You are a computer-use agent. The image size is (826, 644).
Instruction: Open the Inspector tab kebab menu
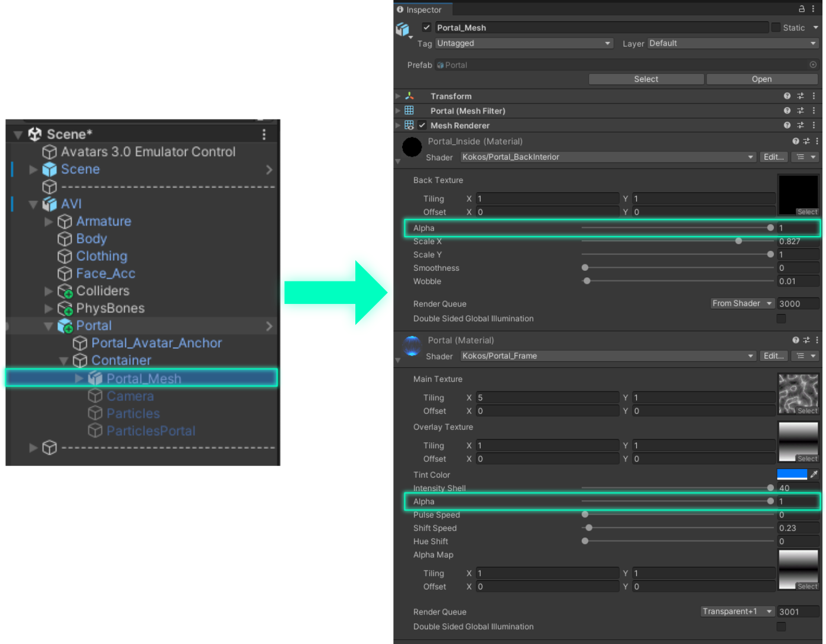814,9
